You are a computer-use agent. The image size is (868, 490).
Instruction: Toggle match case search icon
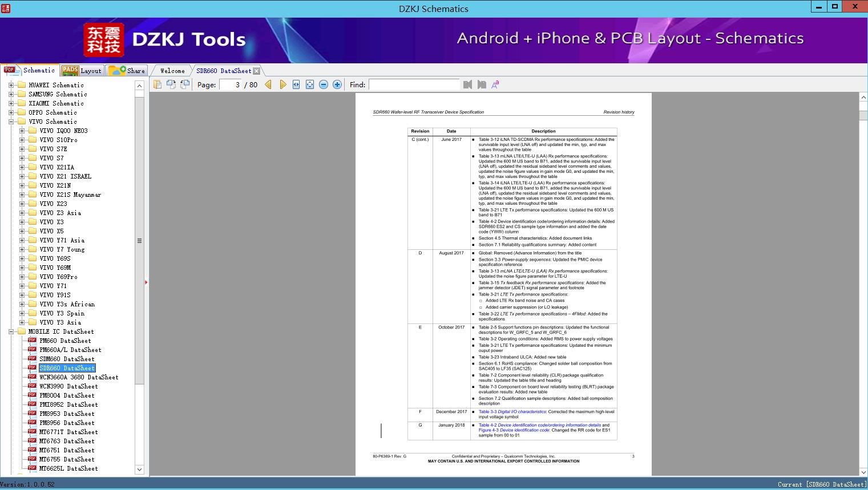pos(495,85)
